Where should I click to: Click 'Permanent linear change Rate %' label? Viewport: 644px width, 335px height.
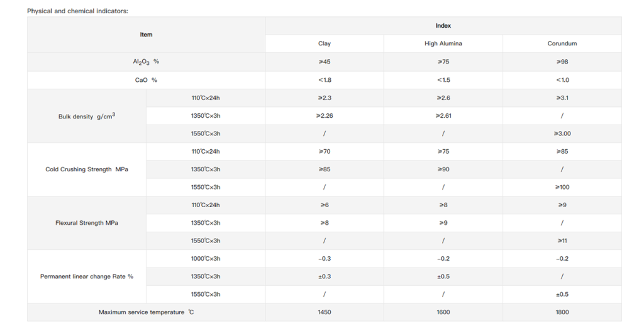87,276
